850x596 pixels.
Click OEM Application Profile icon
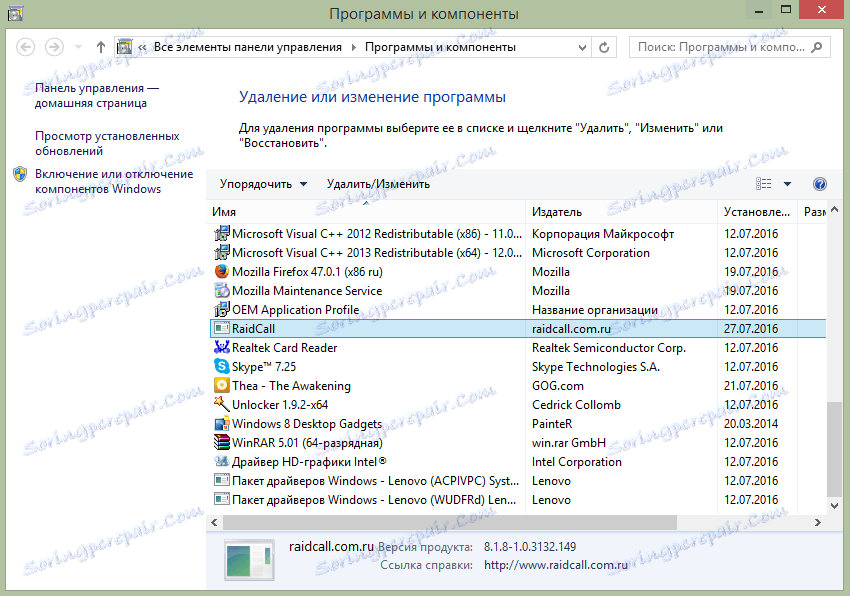click(x=222, y=310)
